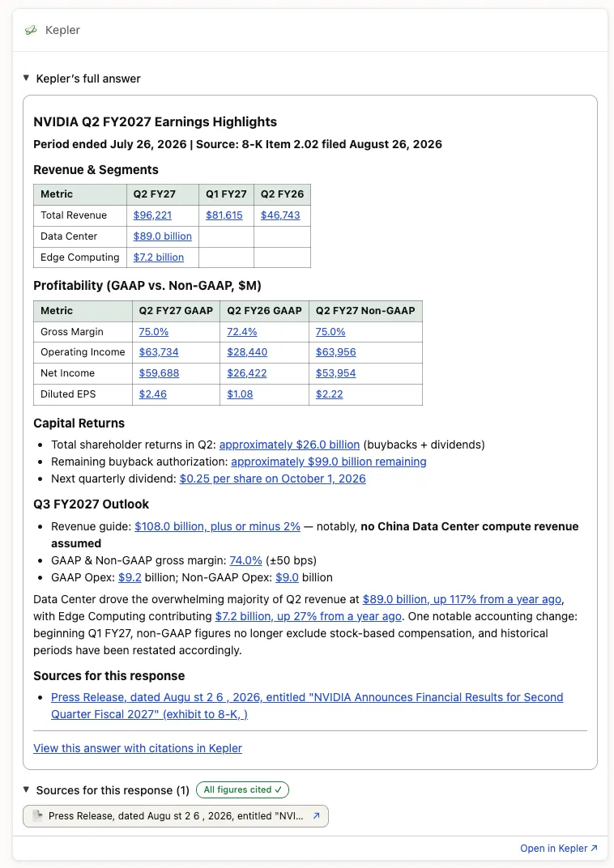The height and width of the screenshot is (868, 614).
Task: Click the Kepler logo icon in header
Action: click(31, 30)
